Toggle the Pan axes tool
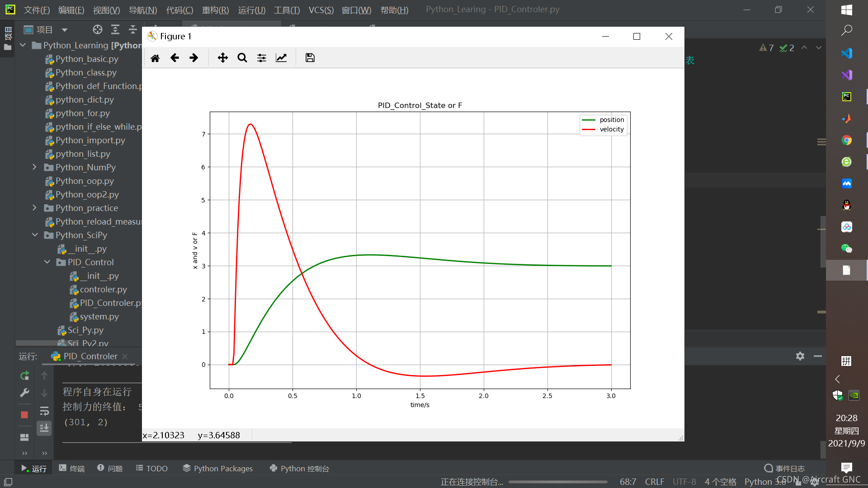The height and width of the screenshot is (488, 868). [x=222, y=58]
